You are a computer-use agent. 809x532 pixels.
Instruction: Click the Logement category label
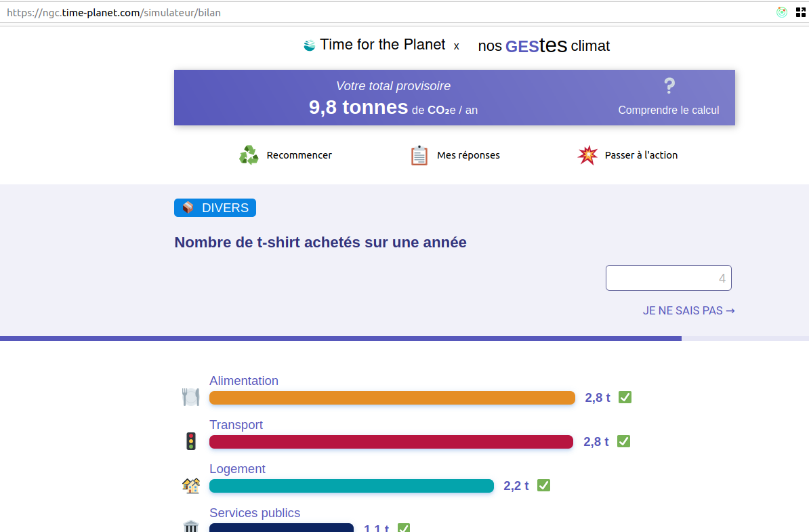[x=237, y=468]
